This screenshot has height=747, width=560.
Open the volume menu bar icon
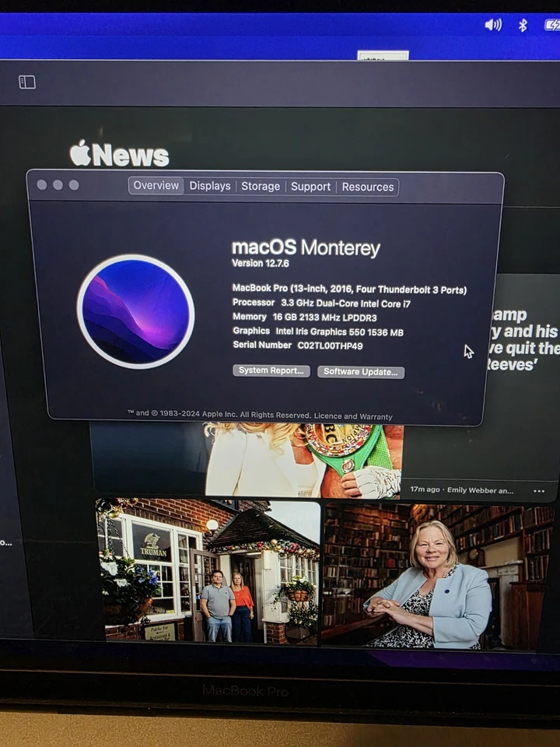pos(493,24)
